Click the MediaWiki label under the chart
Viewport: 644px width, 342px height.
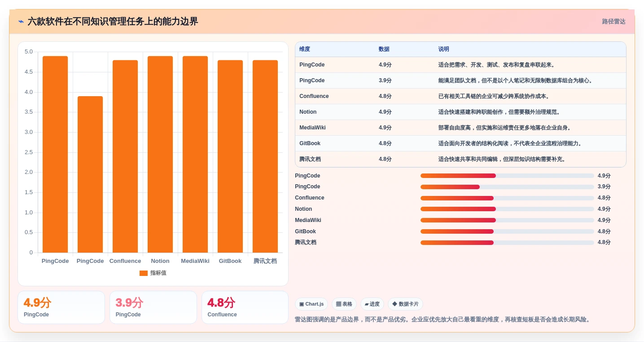(x=195, y=261)
